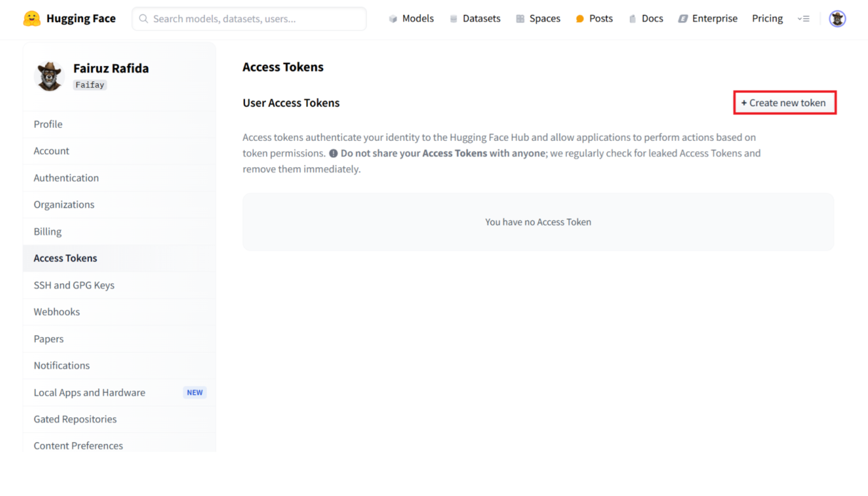Click the Hugging Face emoji logo

32,19
